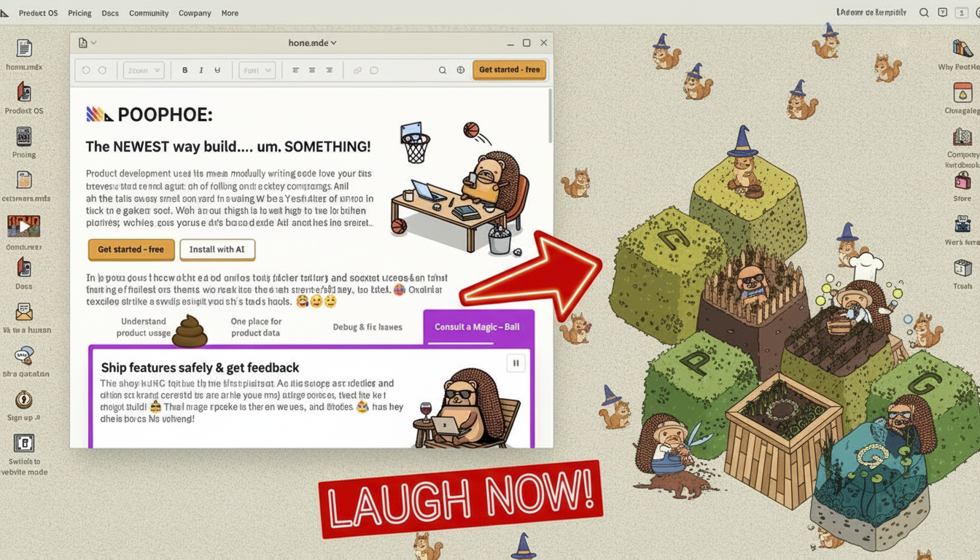
Task: Switch to the Consult a Magic-Ball tab
Action: pos(478,327)
